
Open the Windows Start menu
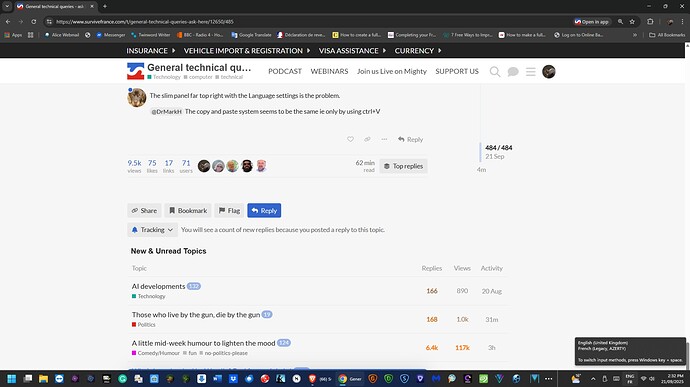click(11, 379)
